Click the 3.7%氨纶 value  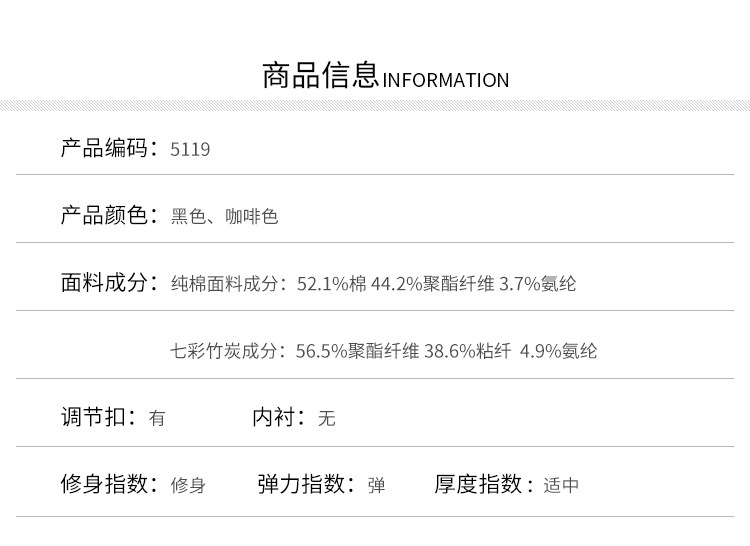pyautogui.click(x=540, y=284)
